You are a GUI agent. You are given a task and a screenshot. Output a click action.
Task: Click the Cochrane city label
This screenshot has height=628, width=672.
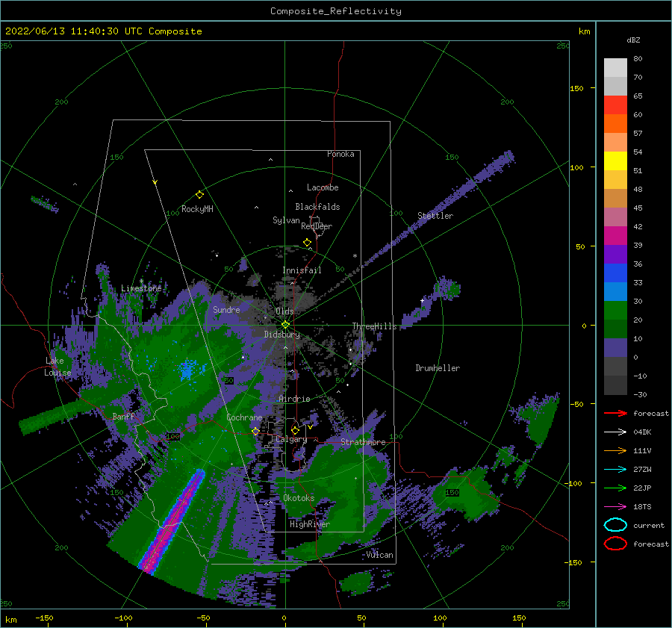tap(244, 417)
